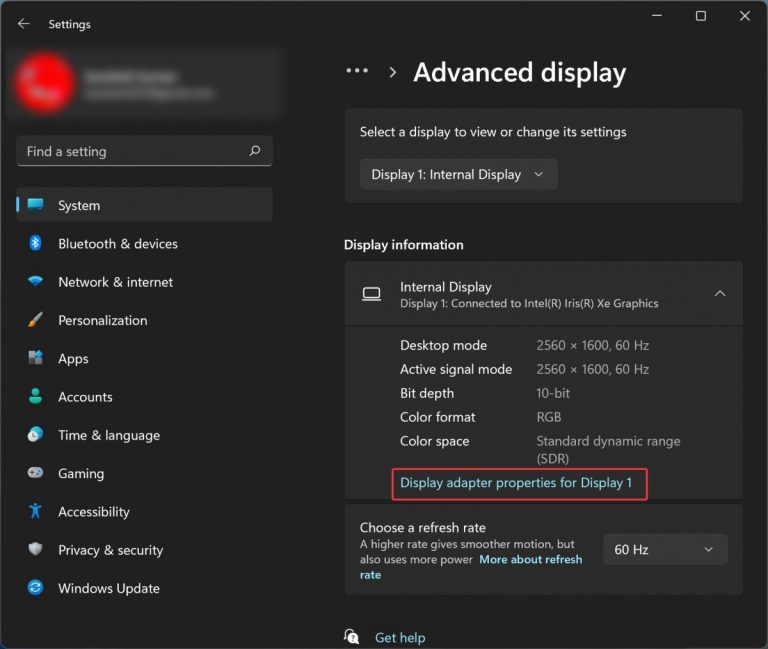Open the Display 1: Internal Display dropdown
Image resolution: width=768 pixels, height=649 pixels.
(x=458, y=174)
